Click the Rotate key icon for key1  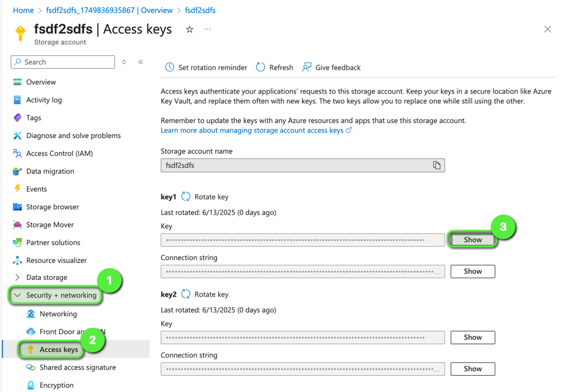tap(186, 197)
